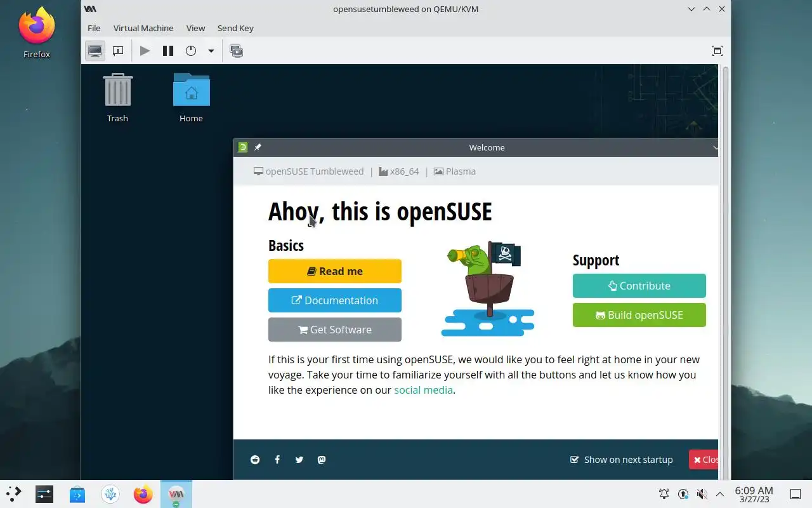The image size is (812, 508).
Task: Click the Get Software button
Action: (x=335, y=330)
